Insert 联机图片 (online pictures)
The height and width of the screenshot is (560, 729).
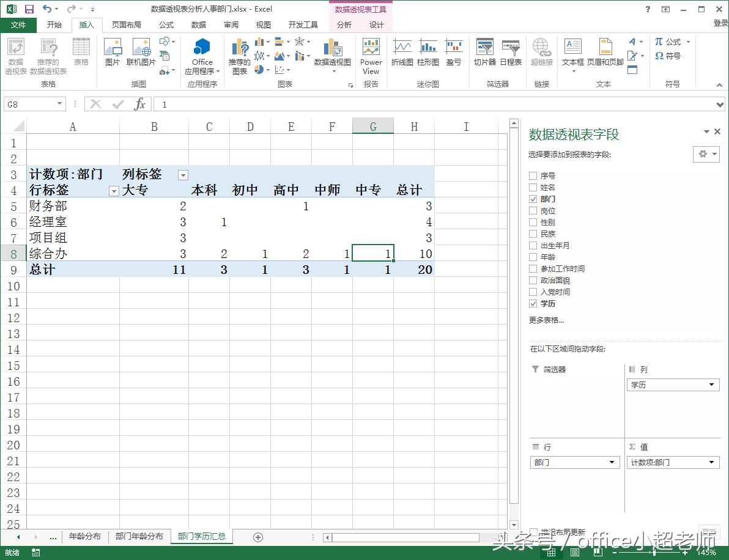click(140, 54)
